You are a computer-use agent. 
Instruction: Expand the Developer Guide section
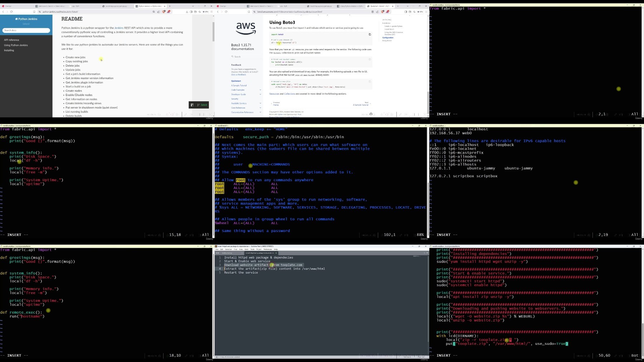260,95
